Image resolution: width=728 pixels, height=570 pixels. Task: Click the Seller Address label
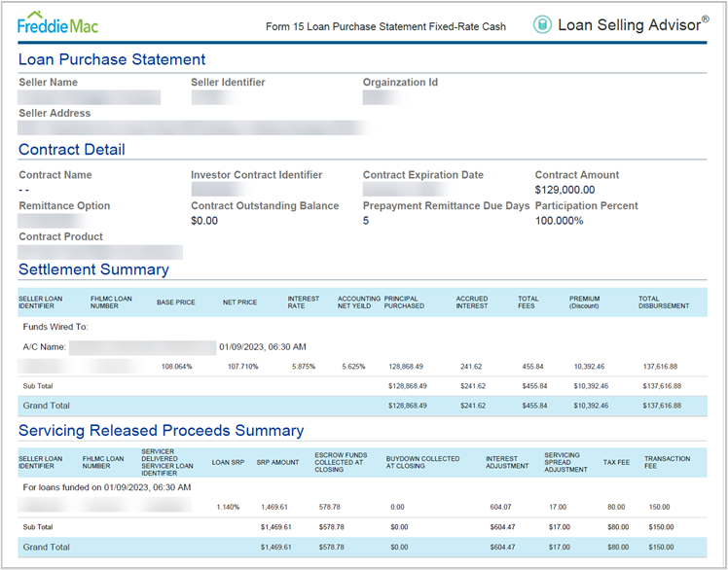[55, 113]
